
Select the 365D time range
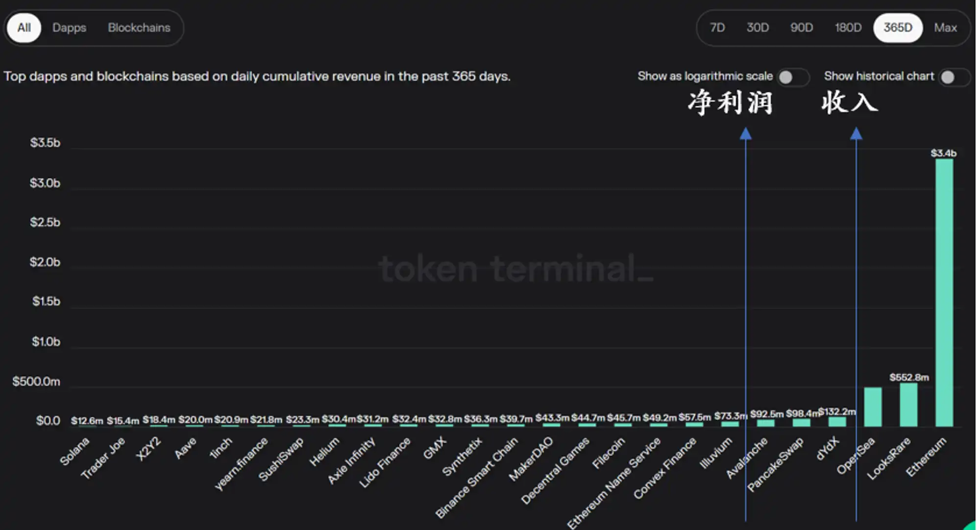(898, 28)
